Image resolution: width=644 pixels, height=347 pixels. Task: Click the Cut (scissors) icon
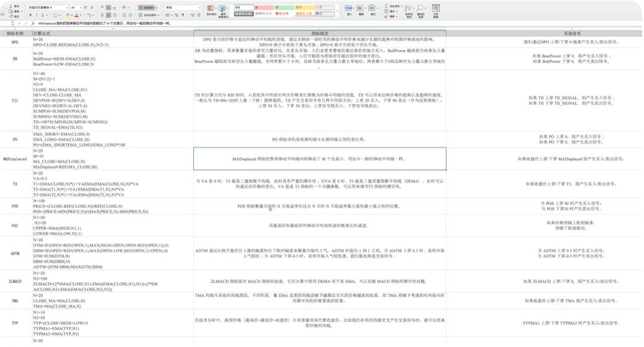(11, 7)
